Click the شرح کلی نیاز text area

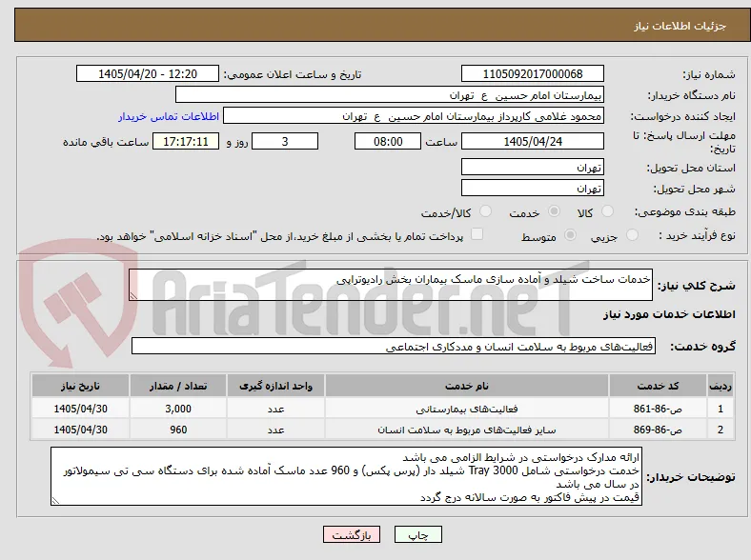391,285
